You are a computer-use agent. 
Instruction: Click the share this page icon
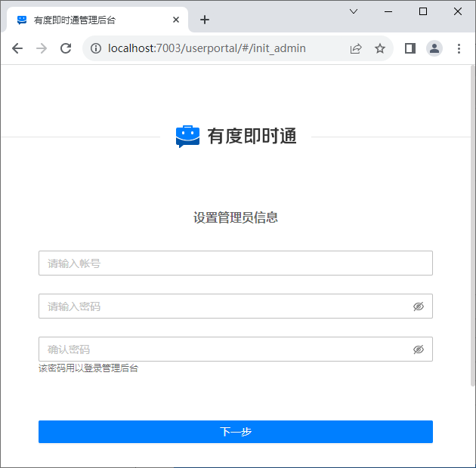pyautogui.click(x=356, y=48)
